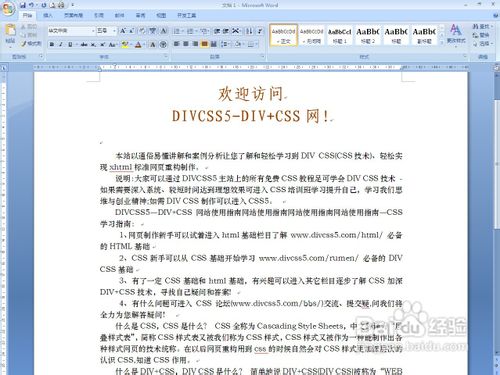Switch to the 插入 (Insert) tab
The width and height of the screenshot is (500, 375).
[x=48, y=15]
